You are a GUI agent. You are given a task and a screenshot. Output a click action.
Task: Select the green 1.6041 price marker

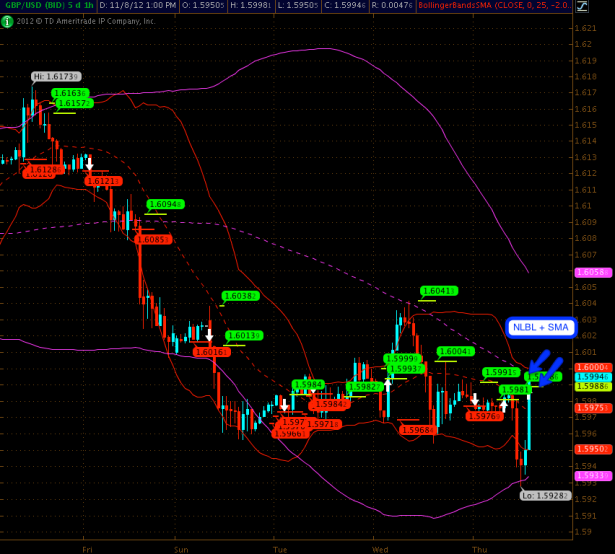(x=438, y=291)
